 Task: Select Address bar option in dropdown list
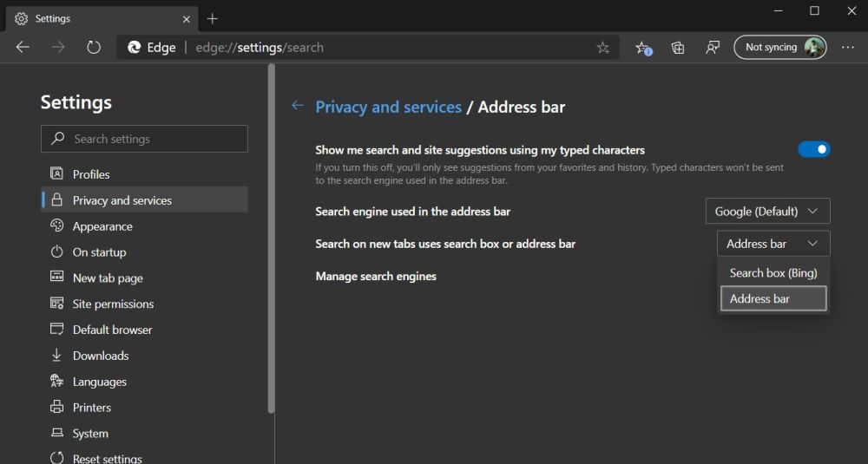point(773,298)
